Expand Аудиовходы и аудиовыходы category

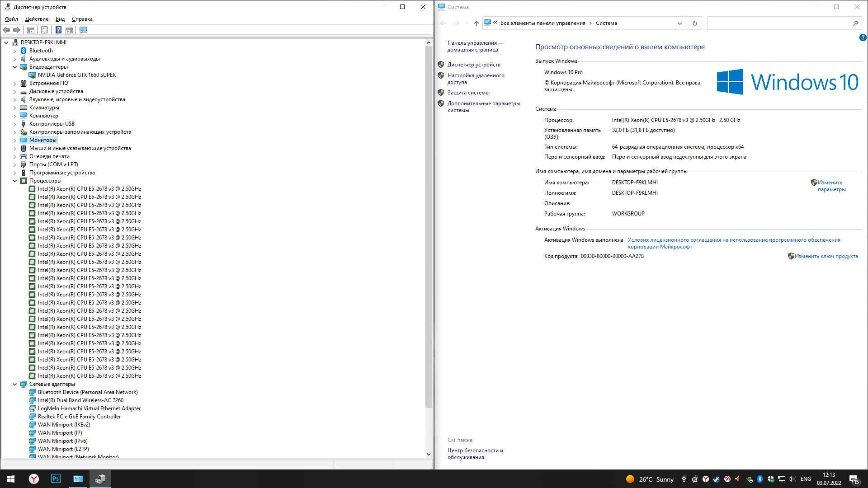tap(14, 59)
